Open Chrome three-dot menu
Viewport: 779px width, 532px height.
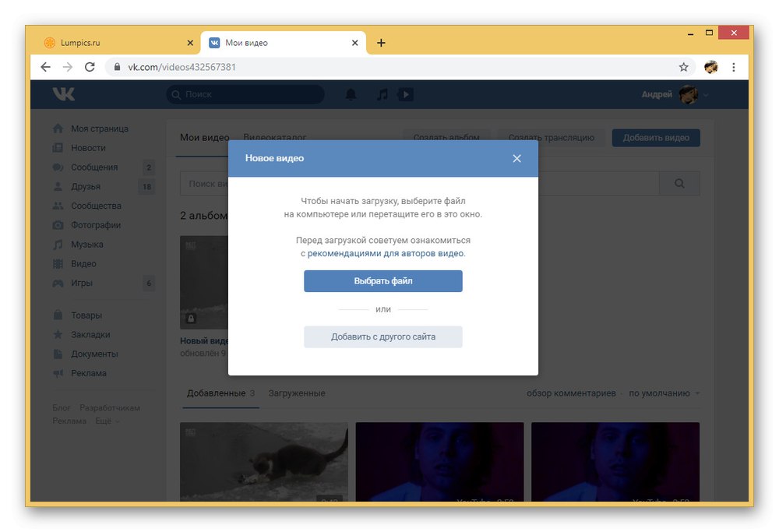pos(734,67)
